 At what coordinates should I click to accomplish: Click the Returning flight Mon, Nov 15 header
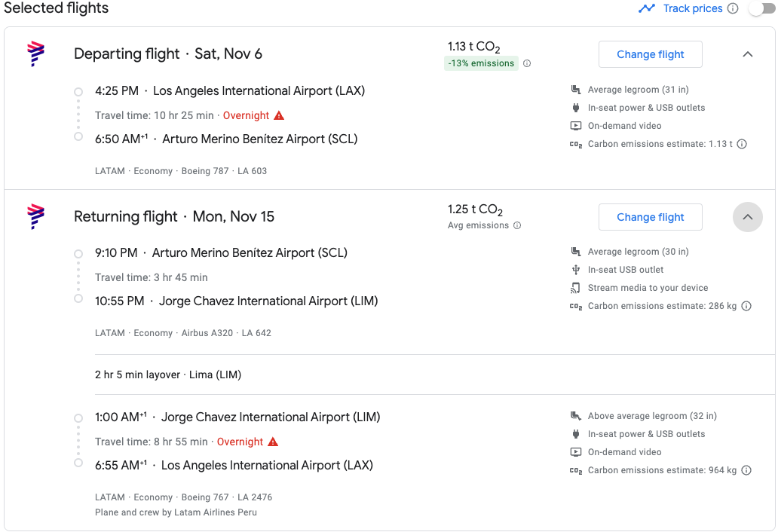click(174, 217)
